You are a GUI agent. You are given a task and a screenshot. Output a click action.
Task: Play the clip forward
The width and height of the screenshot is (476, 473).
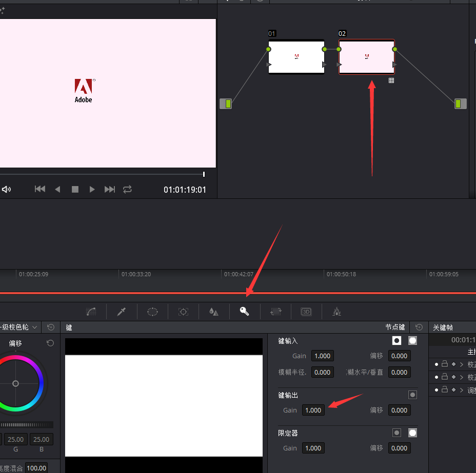pyautogui.click(x=92, y=190)
